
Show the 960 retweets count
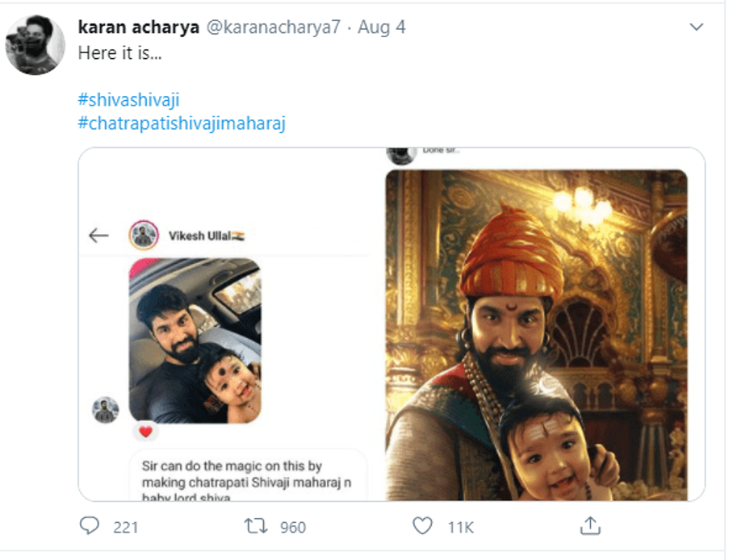[x=292, y=527]
